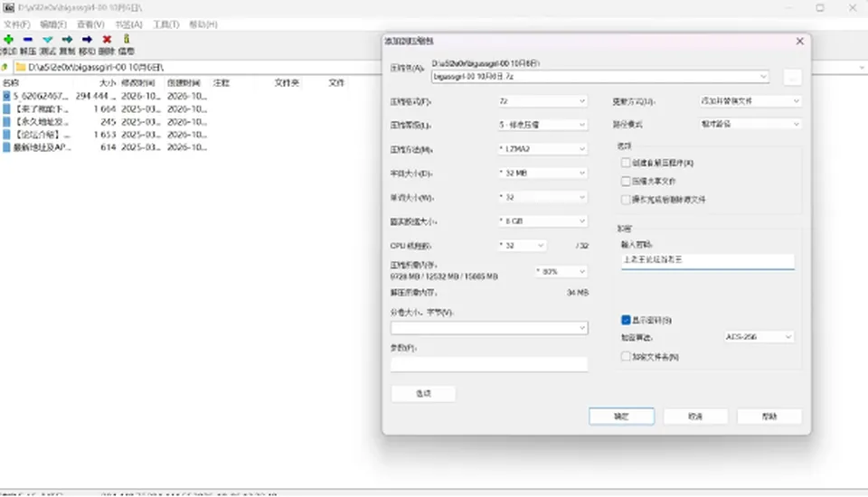Open the dictionary size dropdown showing 32 MB
This screenshot has height=497, width=868.
542,173
